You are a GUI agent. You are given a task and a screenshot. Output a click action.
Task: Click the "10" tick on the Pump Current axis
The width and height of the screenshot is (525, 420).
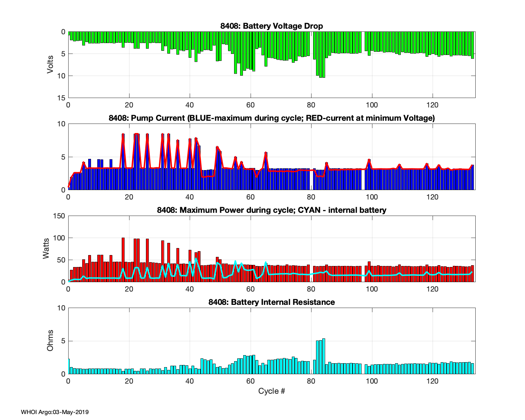[62, 124]
